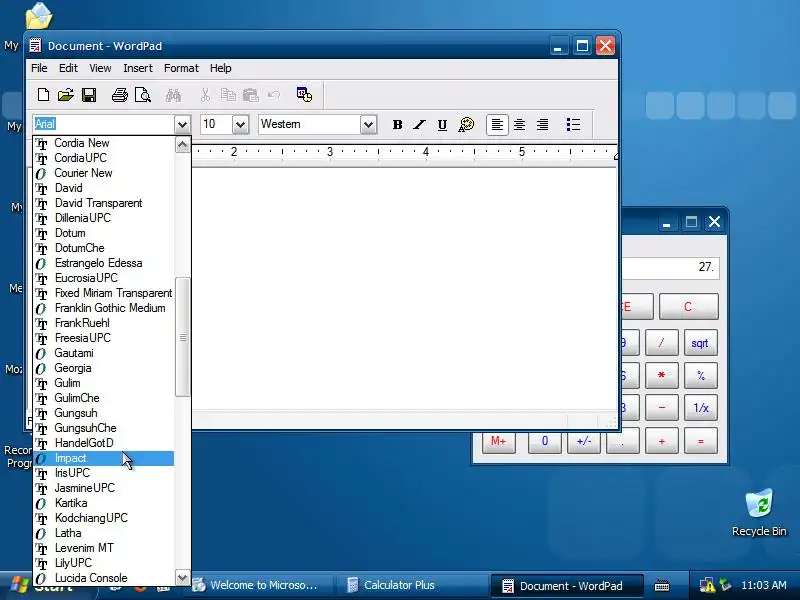Open the File menu
Image resolution: width=800 pixels, height=600 pixels.
39,68
